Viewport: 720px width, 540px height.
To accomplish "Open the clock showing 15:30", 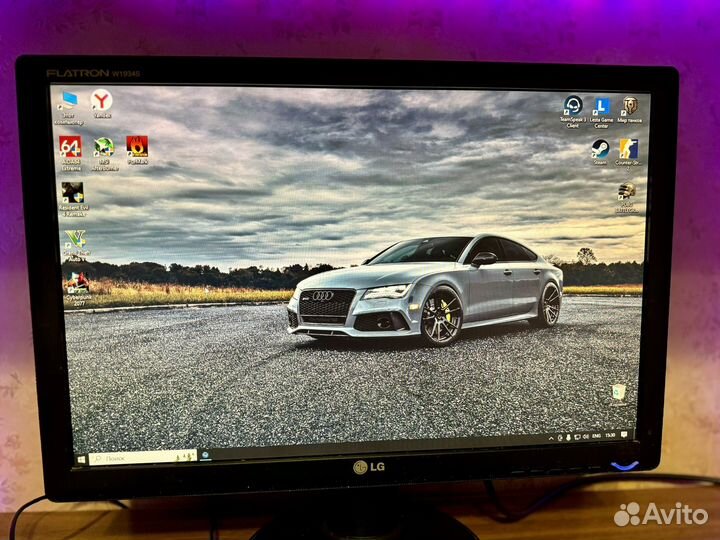I will 610,435.
